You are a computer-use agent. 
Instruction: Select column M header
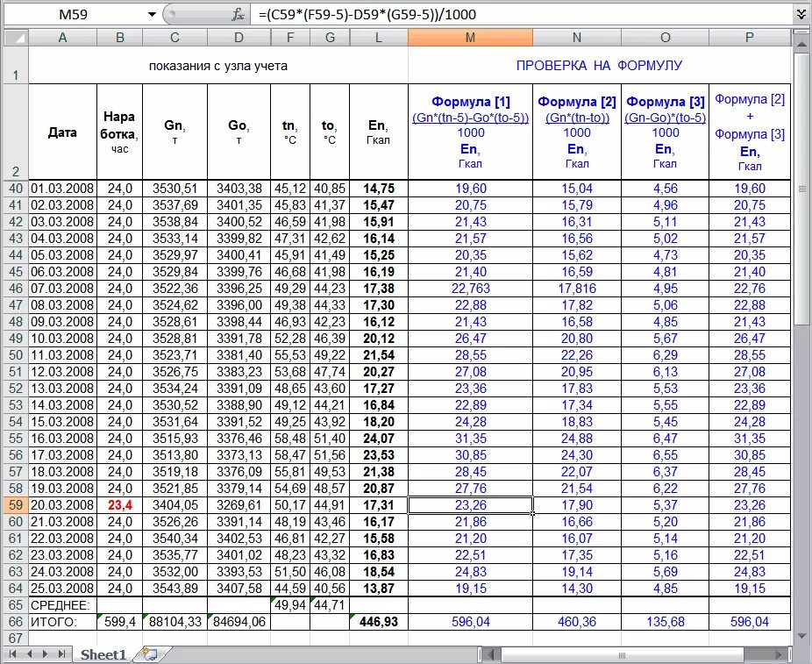(x=470, y=38)
